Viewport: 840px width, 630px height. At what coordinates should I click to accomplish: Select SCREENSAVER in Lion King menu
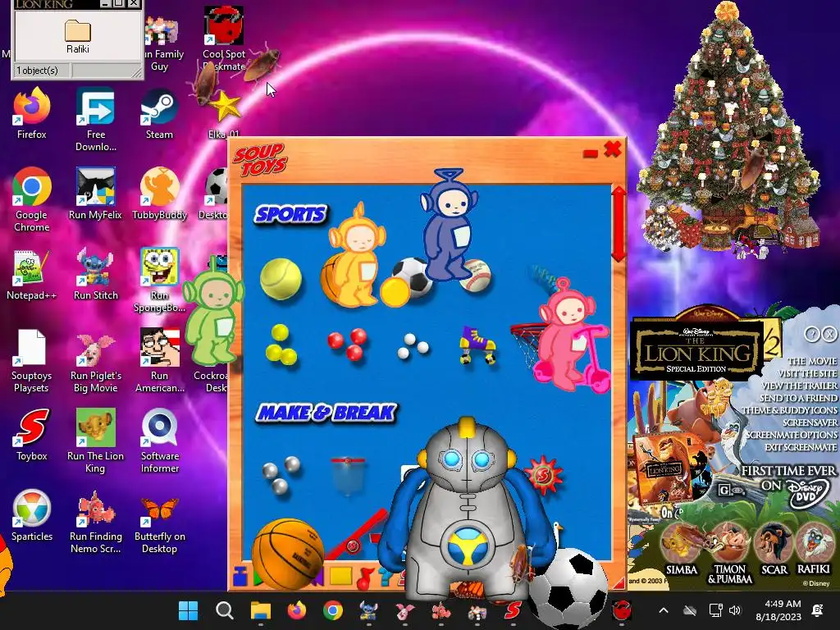point(810,422)
